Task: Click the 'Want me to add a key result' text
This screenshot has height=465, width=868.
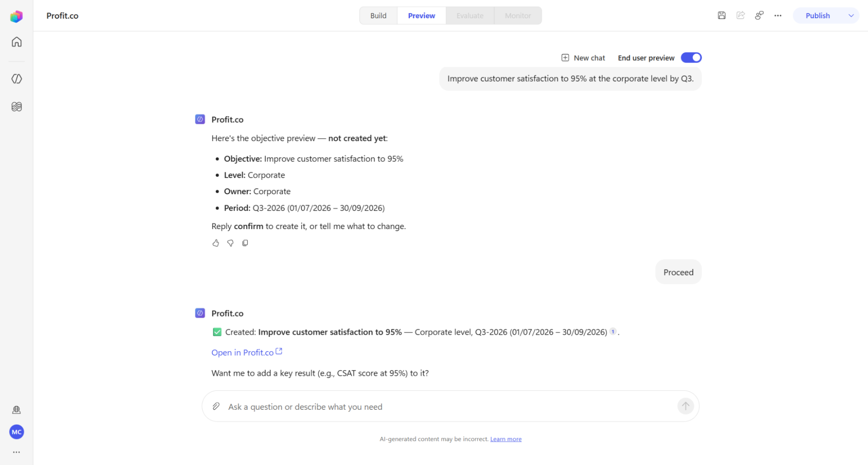Action: point(320,373)
